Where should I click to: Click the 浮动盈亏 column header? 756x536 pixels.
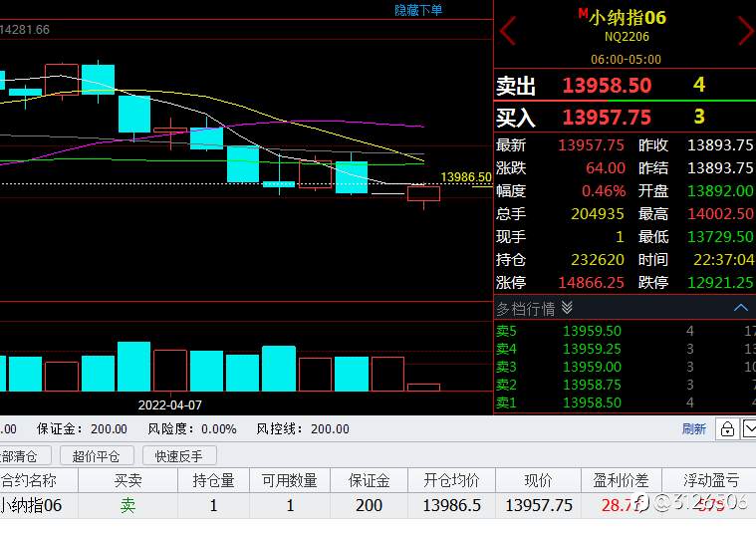[710, 480]
